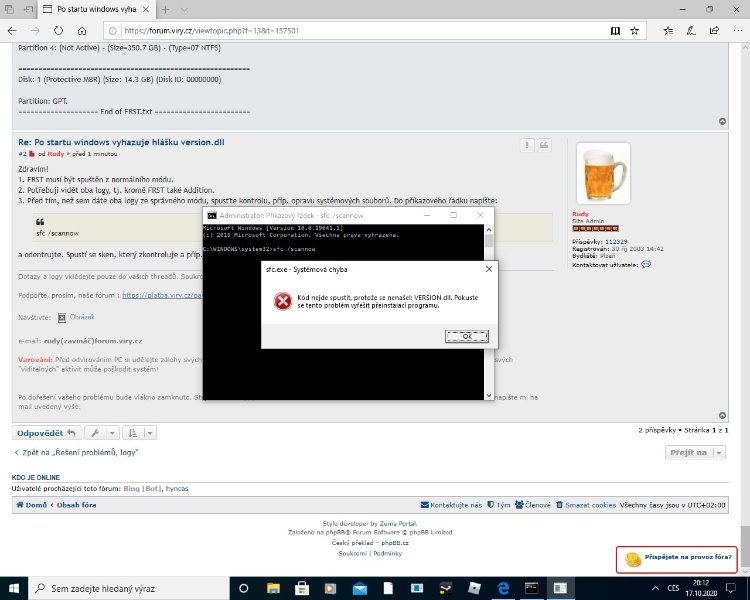Open the 'Přejít na' jump dropdown
Screen dimensions: 750x600
[x=695, y=452]
